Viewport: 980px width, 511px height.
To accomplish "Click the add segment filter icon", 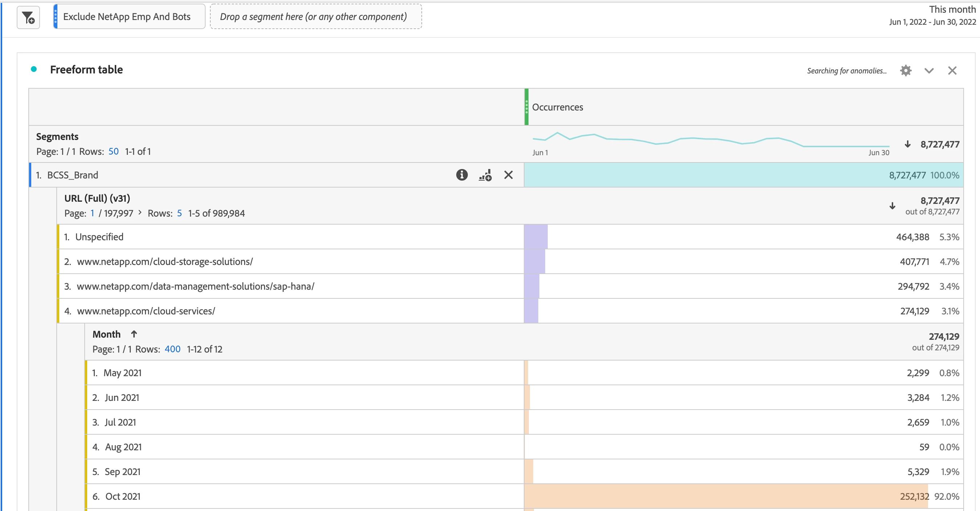I will 28,17.
